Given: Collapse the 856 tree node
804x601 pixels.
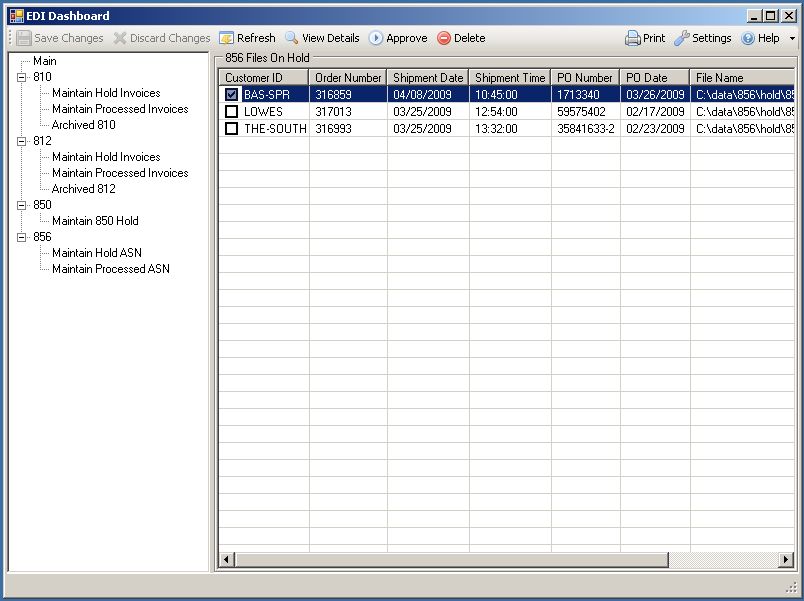Looking at the screenshot, I should (22, 237).
